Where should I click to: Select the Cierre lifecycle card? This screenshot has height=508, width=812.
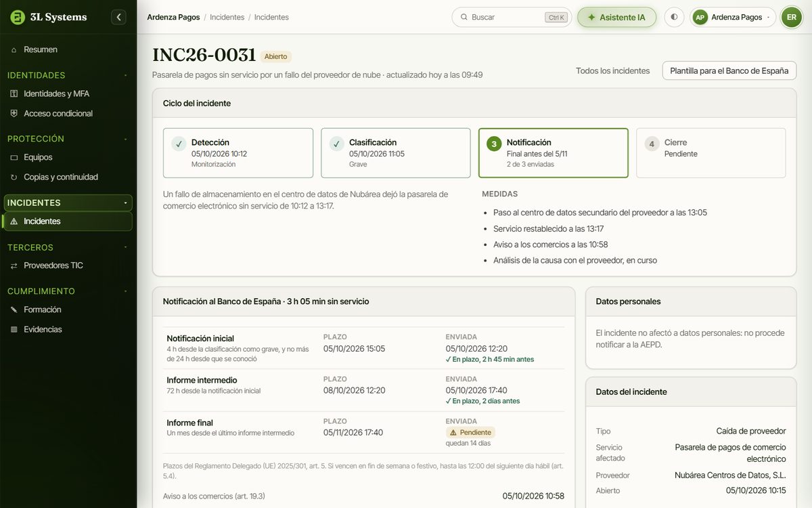click(711, 153)
